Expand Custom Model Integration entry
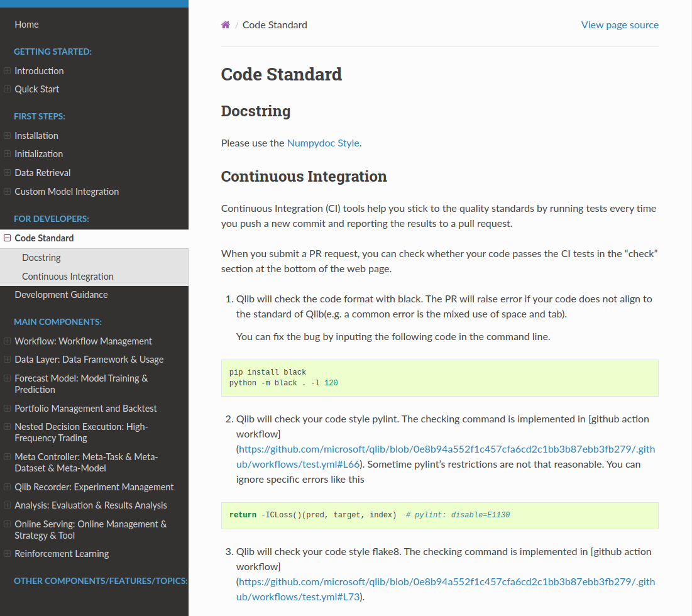Screen dimensions: 692x616 point(7,191)
